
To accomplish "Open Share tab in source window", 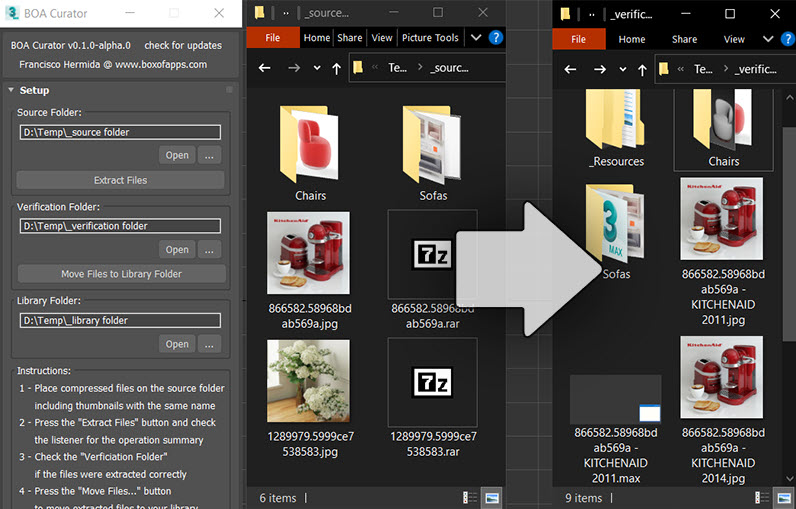I will [x=350, y=38].
